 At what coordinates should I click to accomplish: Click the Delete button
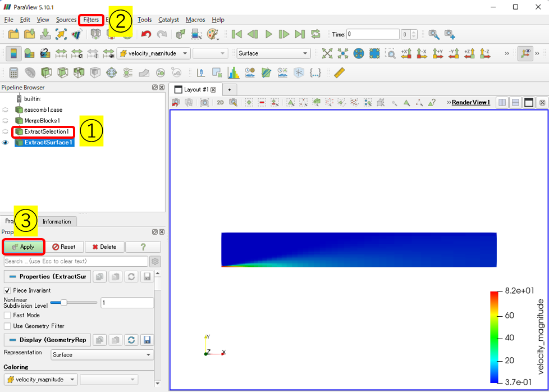coord(104,247)
